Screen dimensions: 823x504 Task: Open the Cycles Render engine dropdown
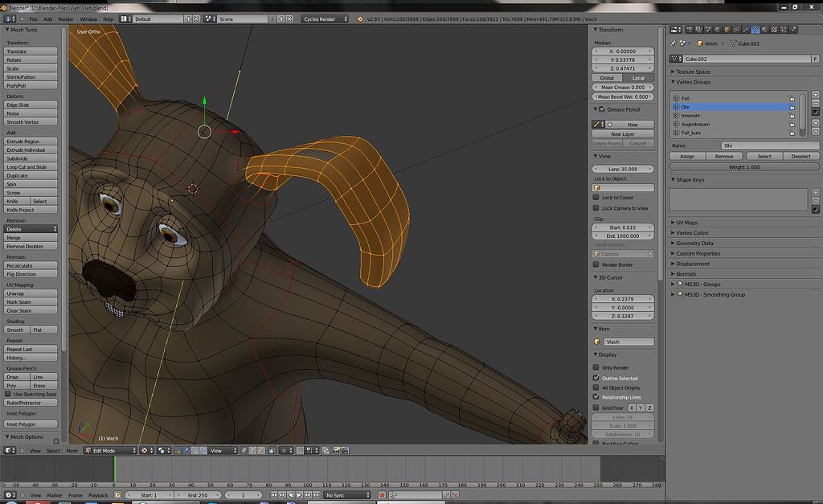pyautogui.click(x=325, y=19)
